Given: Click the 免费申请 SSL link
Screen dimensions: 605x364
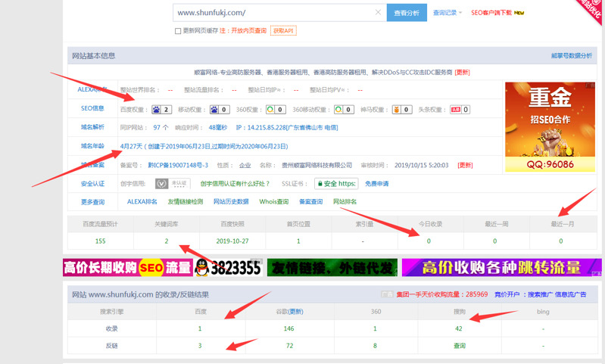Looking at the screenshot, I should point(377,184).
